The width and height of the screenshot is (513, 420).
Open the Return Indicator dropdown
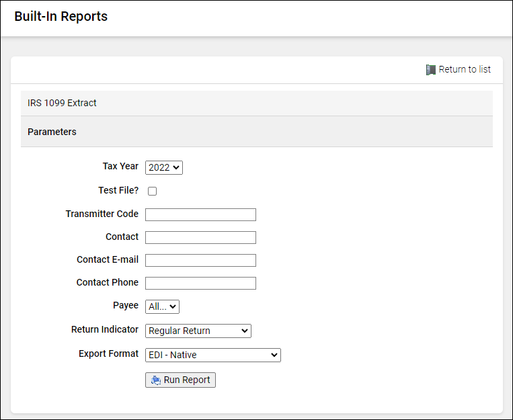pos(198,331)
